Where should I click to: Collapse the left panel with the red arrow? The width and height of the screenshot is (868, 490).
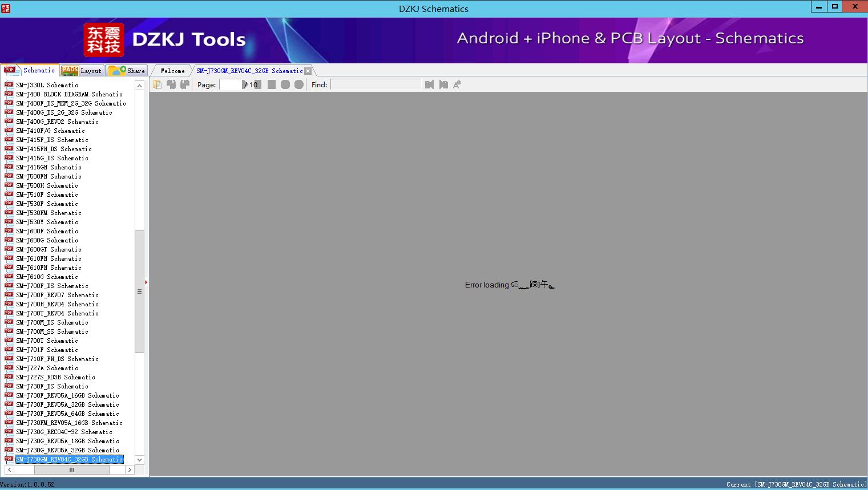point(146,282)
